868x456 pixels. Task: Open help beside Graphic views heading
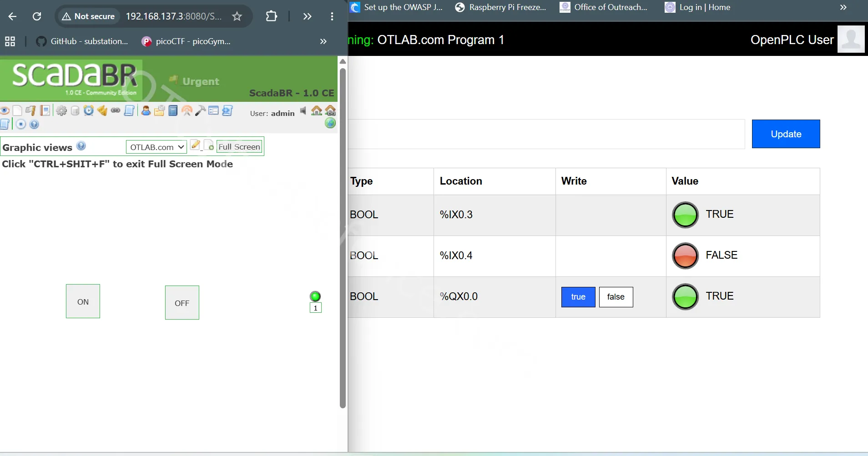[x=81, y=145]
